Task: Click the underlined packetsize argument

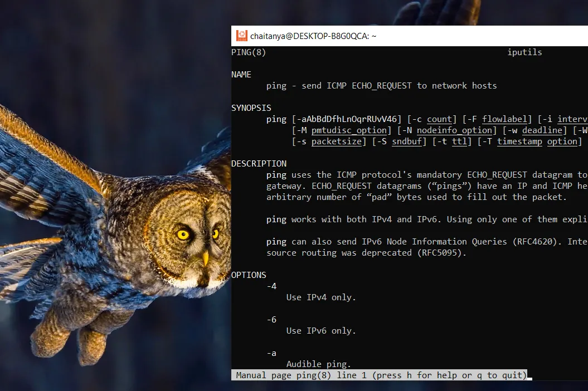Action: (x=336, y=141)
